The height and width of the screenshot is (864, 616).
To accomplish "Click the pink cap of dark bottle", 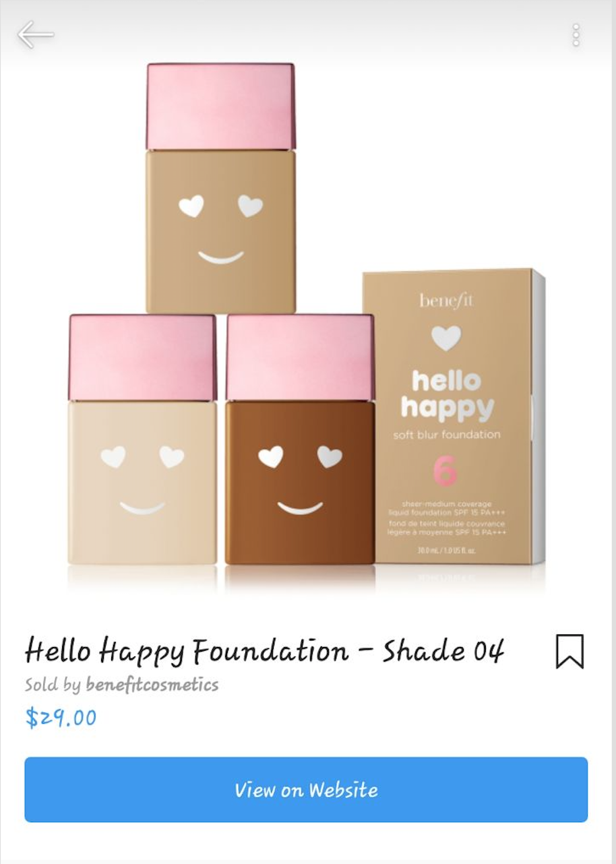I will pyautogui.click(x=300, y=358).
